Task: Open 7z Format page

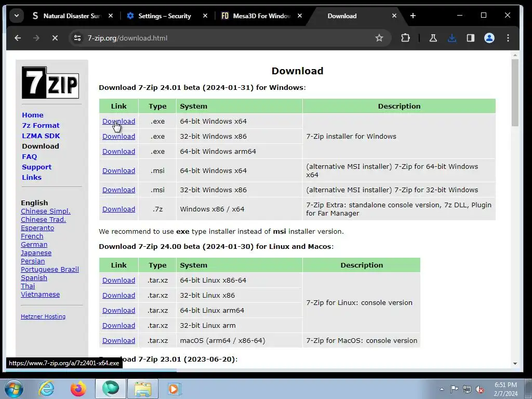Action: tap(41, 126)
